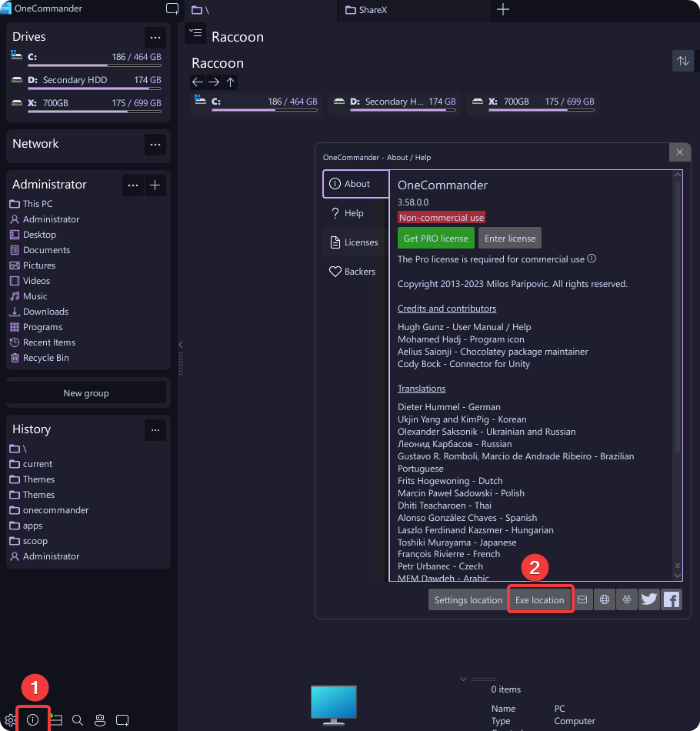Open the Facebook page for OneCommander
The image size is (700, 731).
click(671, 599)
